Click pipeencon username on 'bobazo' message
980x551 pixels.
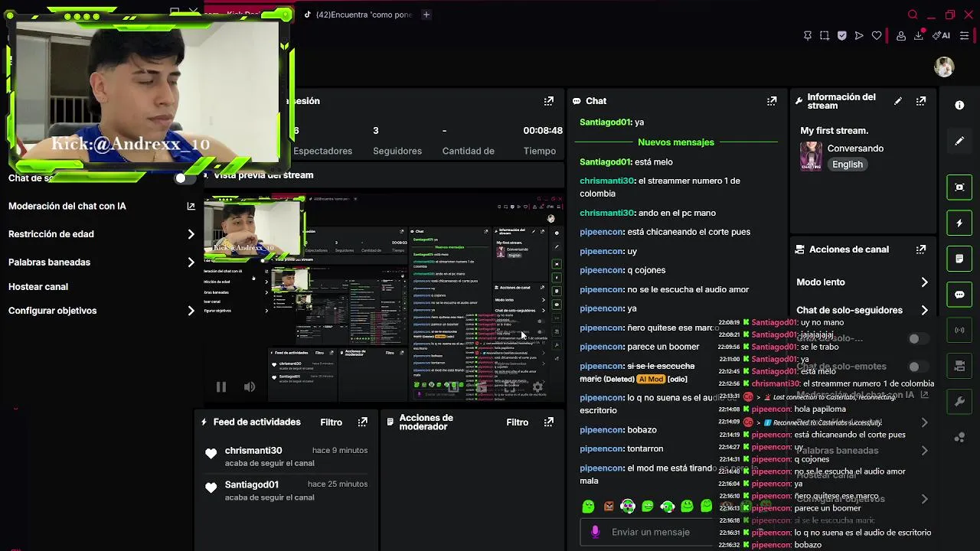point(602,430)
